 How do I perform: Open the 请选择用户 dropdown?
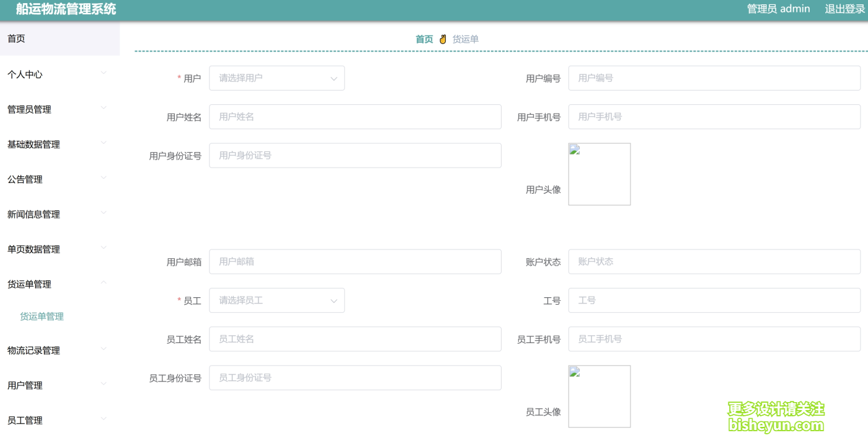click(x=277, y=78)
